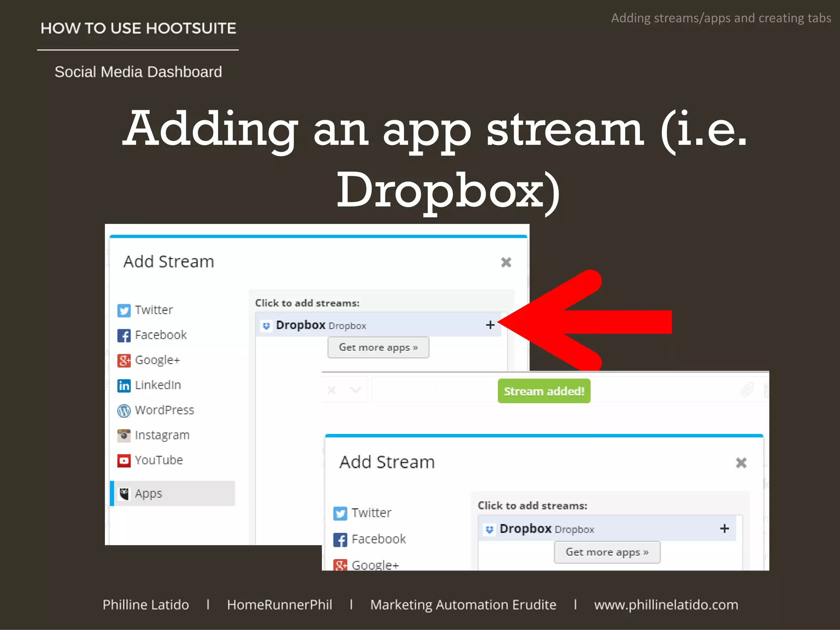Click Twitter icon in the smaller Add Stream dialog
840x630 pixels.
point(340,514)
